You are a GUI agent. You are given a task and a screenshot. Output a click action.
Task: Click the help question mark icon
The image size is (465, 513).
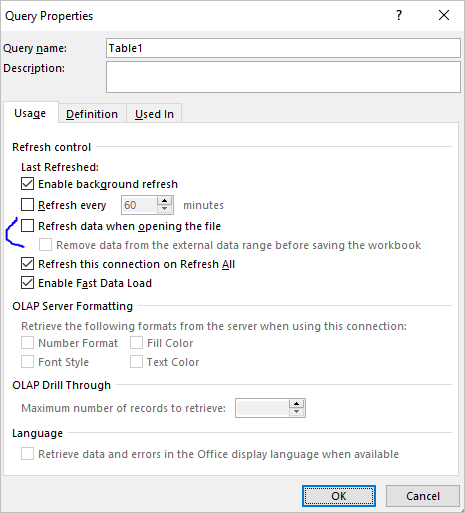[x=399, y=15]
